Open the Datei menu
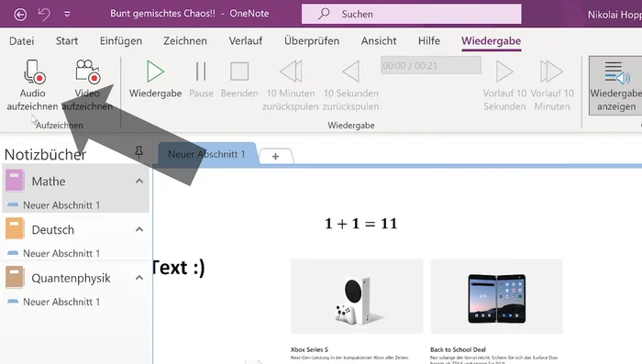The image size is (642, 364). click(x=22, y=41)
